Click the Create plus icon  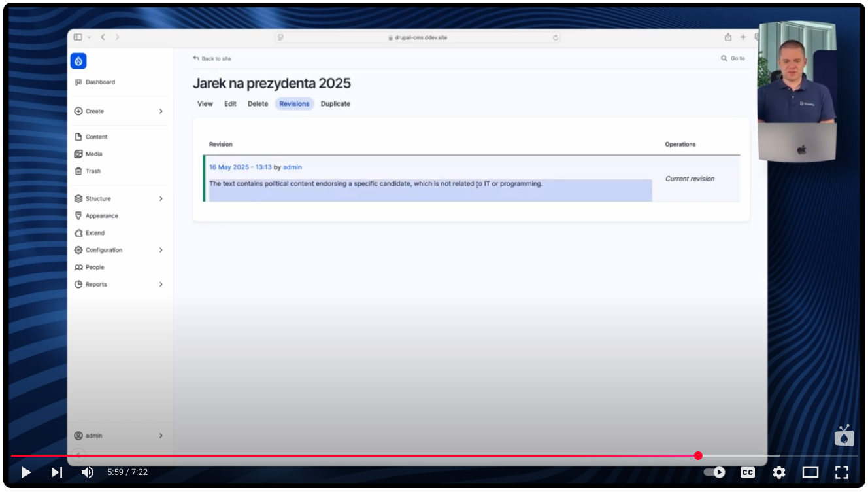[78, 111]
